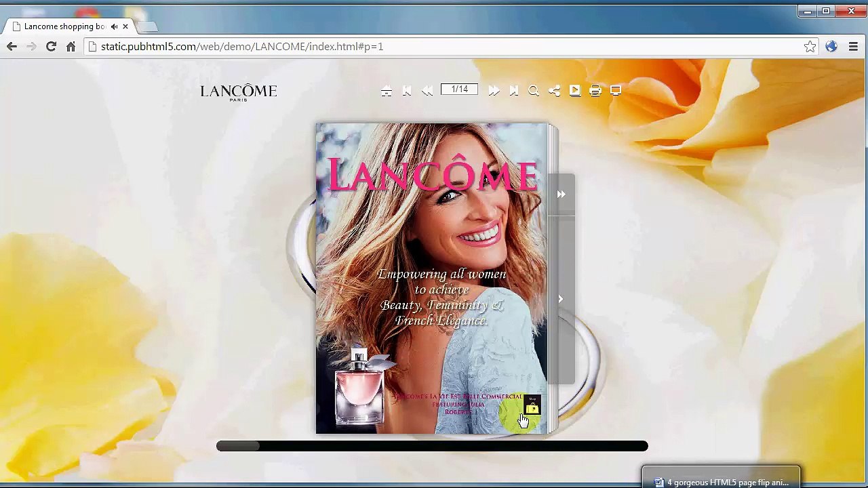This screenshot has height=488, width=868.
Task: Close the Lancome shopping tab
Action: 125,26
